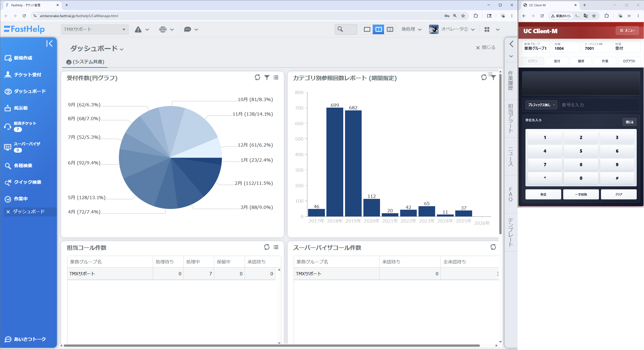Image resolution: width=644 pixels, height=350 pixels.
Task: Click the search magnifier box
Action: tap(346, 29)
